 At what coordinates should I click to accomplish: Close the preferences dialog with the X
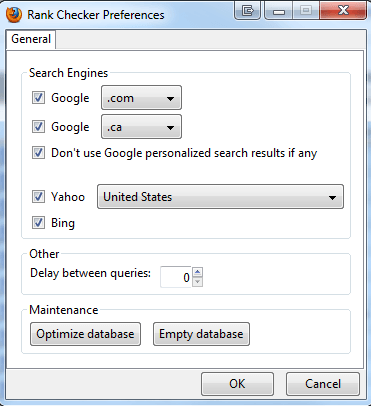tap(343, 10)
